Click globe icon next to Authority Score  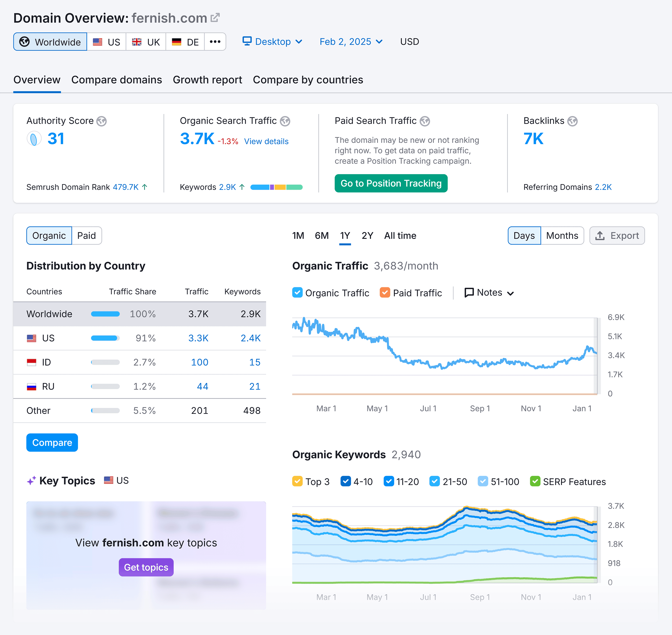click(x=102, y=121)
